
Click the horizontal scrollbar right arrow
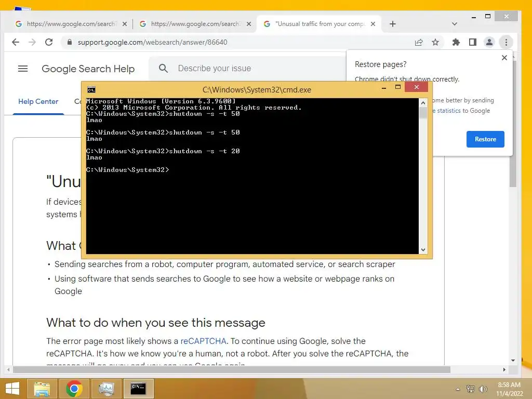pyautogui.click(x=504, y=369)
